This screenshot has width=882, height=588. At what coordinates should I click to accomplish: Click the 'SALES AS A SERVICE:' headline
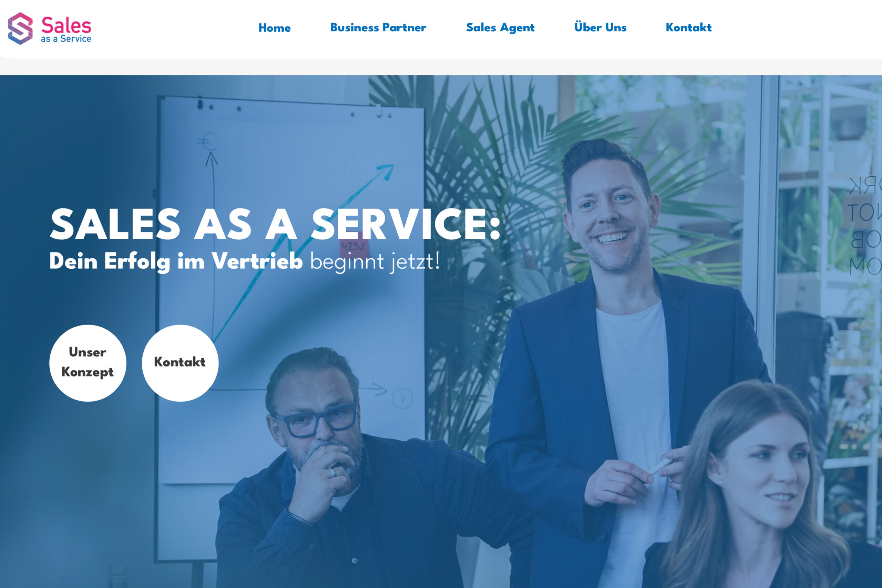tap(275, 224)
